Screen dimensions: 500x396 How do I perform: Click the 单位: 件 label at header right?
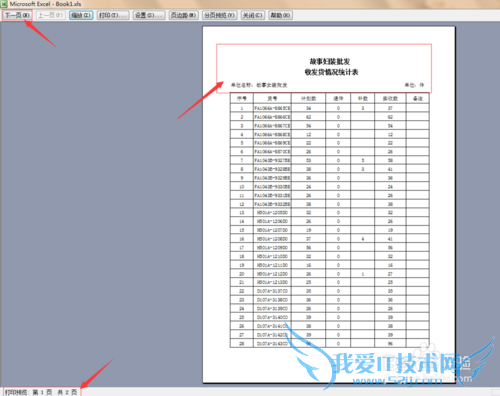click(x=414, y=85)
